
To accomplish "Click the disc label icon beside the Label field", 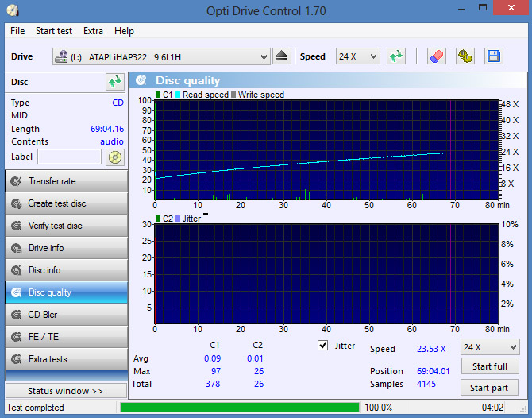I will click(115, 157).
